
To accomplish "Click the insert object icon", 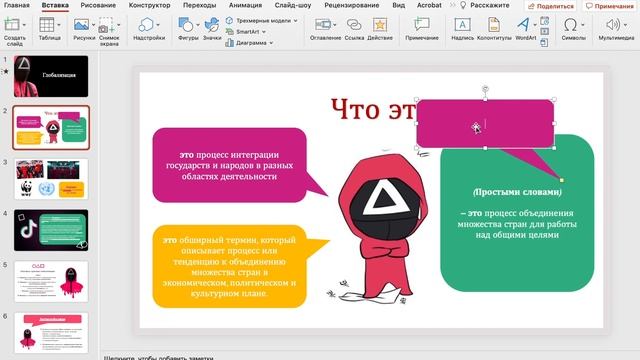I will click(544, 42).
